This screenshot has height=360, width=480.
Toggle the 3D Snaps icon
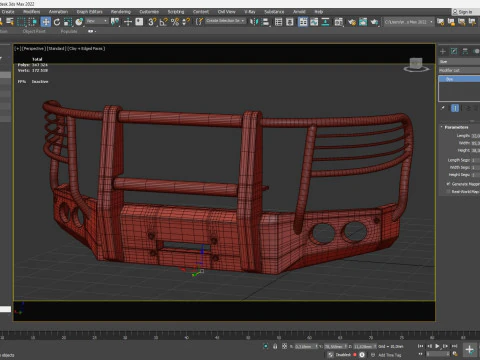click(152, 22)
